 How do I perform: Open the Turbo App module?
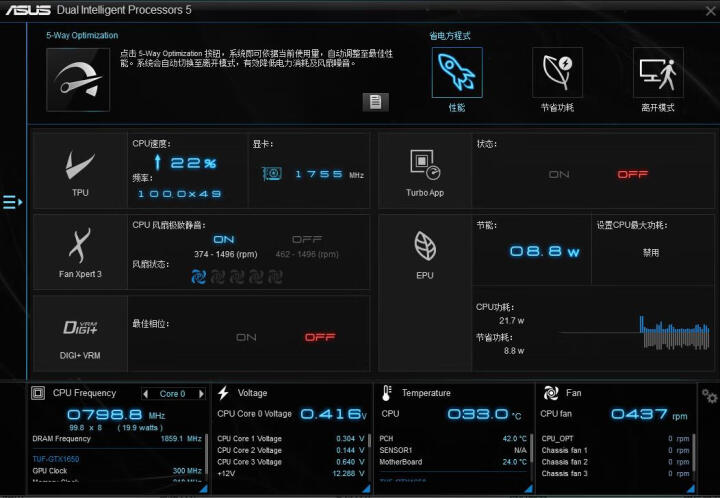(425, 171)
